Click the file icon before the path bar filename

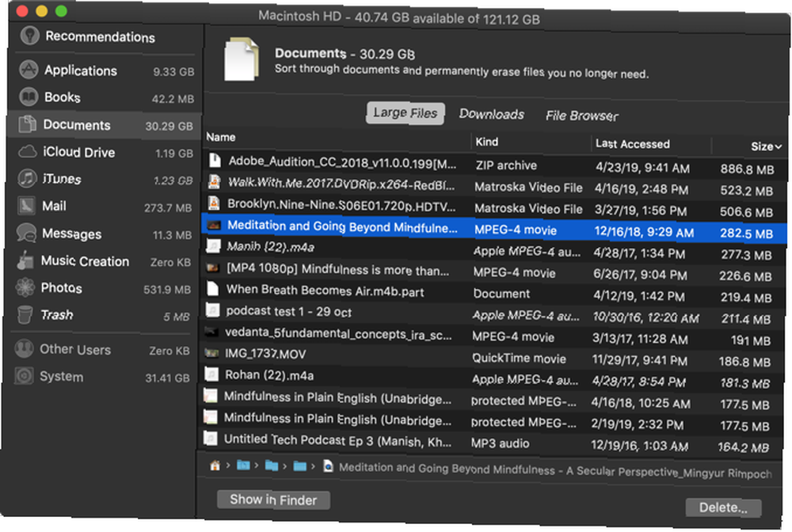click(x=328, y=465)
